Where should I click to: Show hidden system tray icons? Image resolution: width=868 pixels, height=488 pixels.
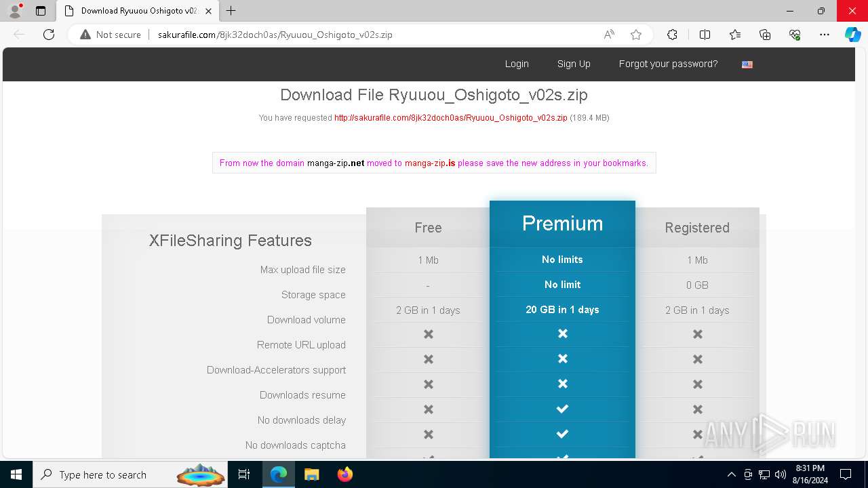coord(731,474)
